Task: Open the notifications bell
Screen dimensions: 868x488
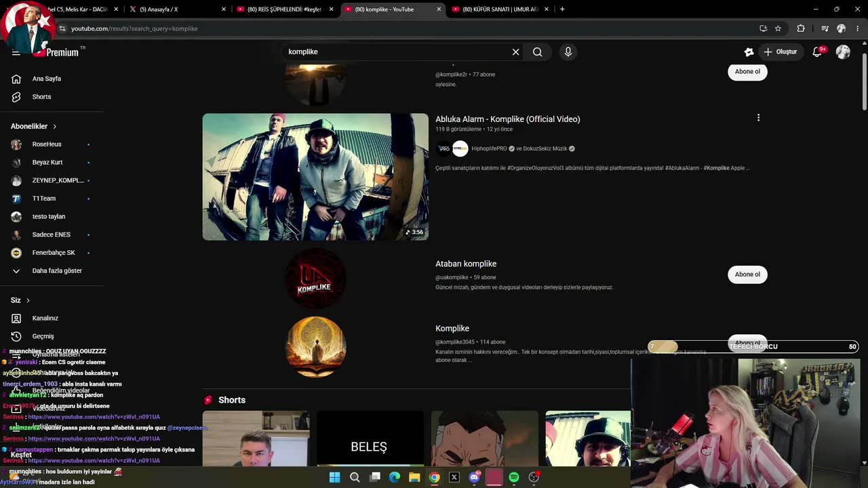Action: pos(817,52)
